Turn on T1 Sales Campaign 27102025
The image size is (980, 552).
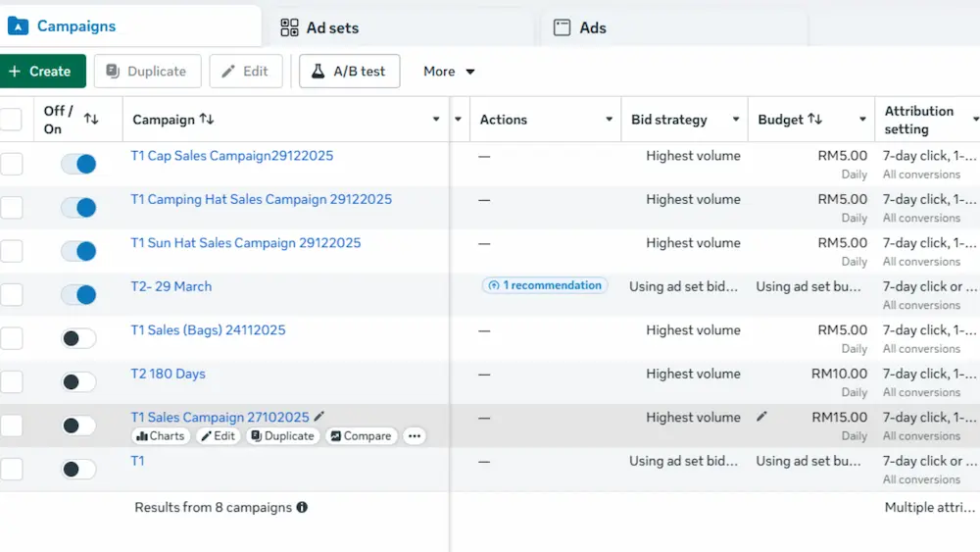click(x=78, y=426)
